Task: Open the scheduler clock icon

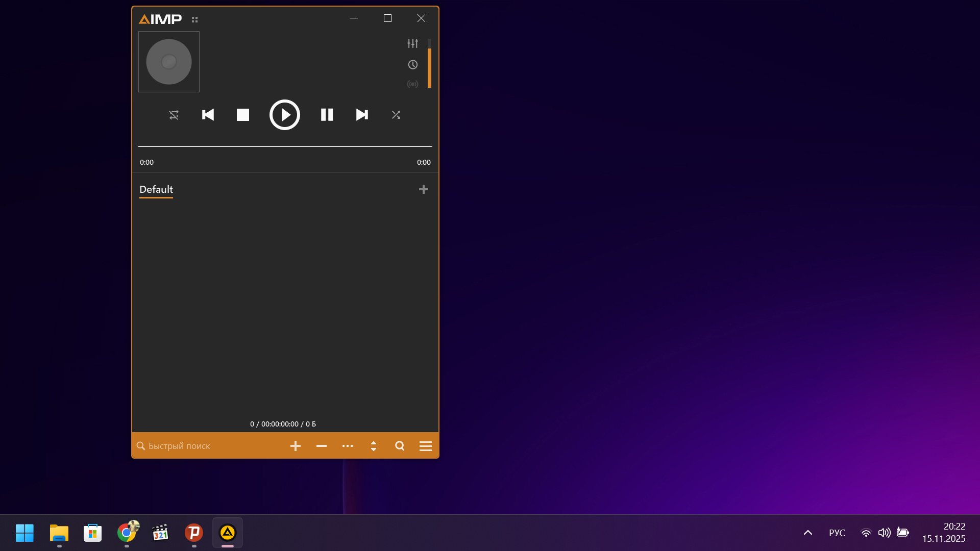Action: coord(412,65)
